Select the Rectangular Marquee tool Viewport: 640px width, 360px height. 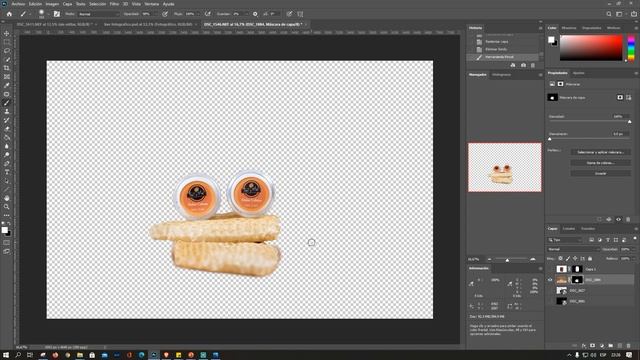pos(7,42)
